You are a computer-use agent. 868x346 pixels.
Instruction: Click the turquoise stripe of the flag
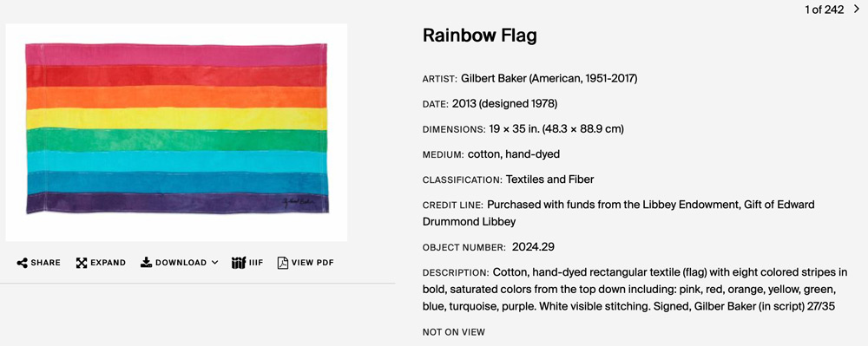[177, 161]
